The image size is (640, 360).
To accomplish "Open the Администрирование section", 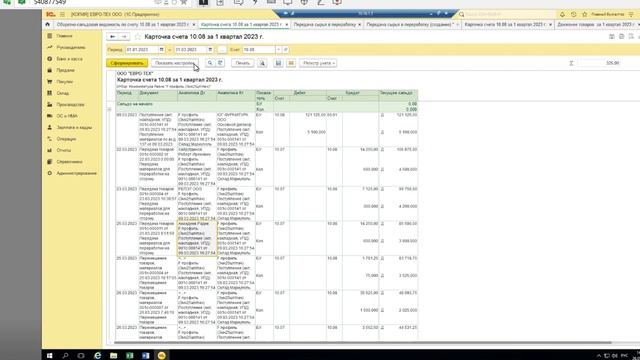I will point(76,173).
